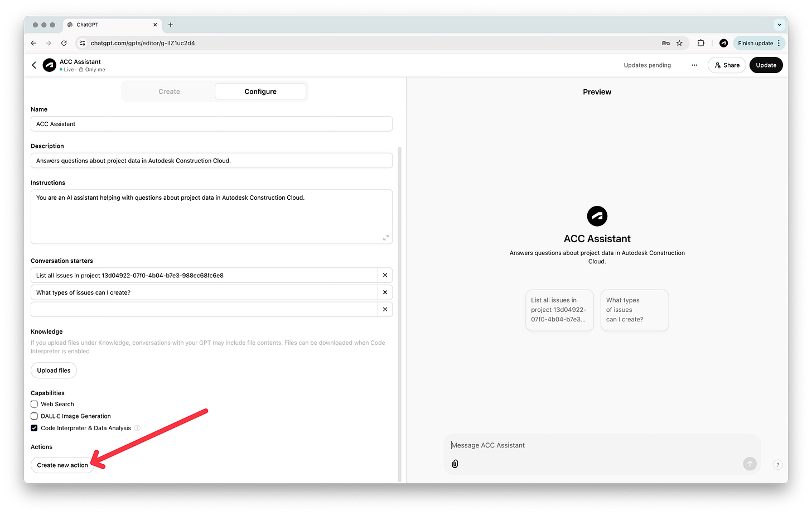812x515 pixels.
Task: Expand the tab search dropdown
Action: (x=779, y=25)
